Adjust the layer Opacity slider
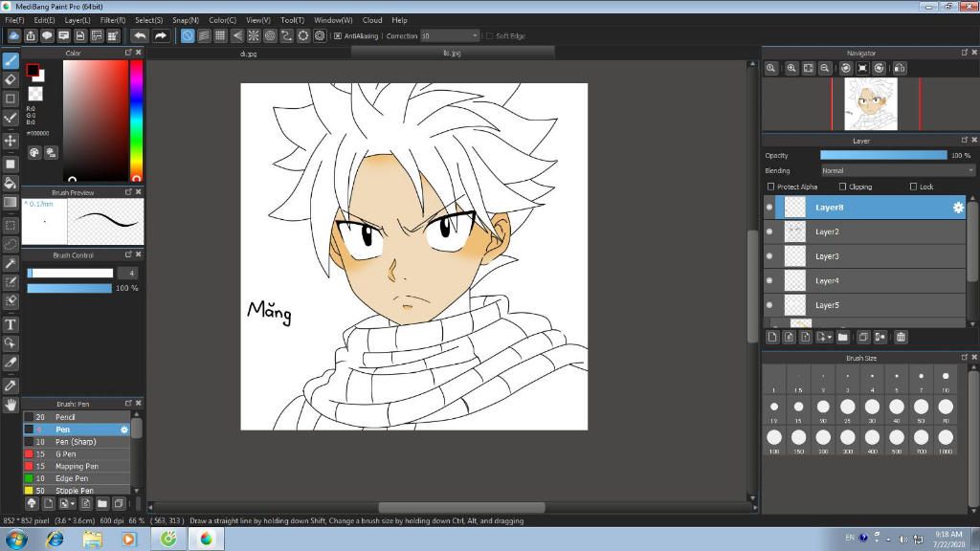This screenshot has width=980, height=551. 883,156
